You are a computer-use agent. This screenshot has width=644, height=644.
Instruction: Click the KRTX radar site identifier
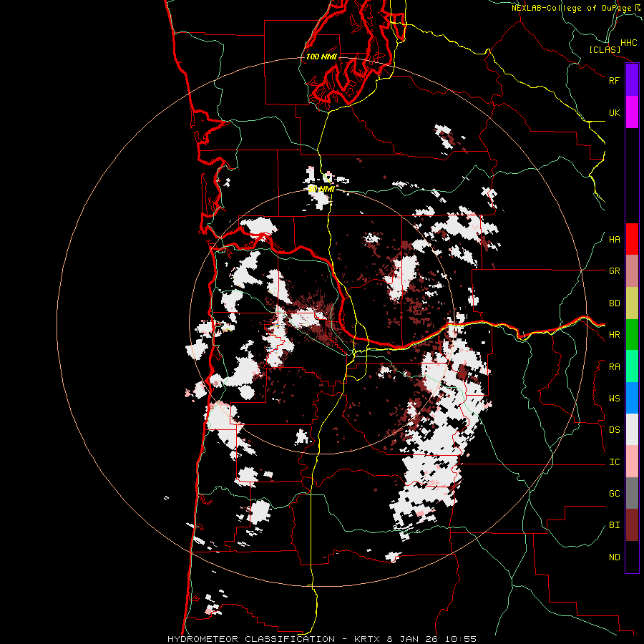point(367,639)
